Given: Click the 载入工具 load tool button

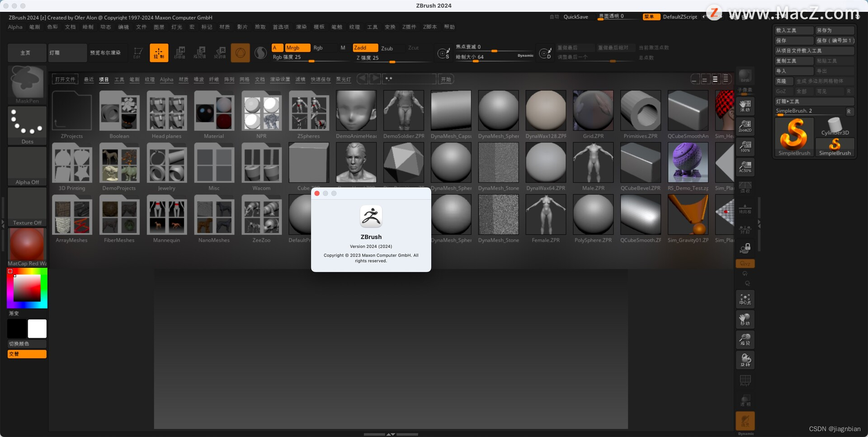Looking at the screenshot, I should click(794, 30).
